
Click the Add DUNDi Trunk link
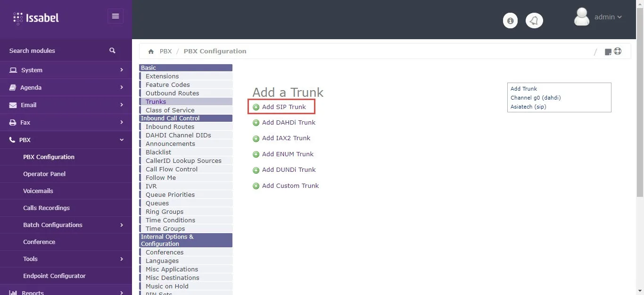pyautogui.click(x=289, y=170)
